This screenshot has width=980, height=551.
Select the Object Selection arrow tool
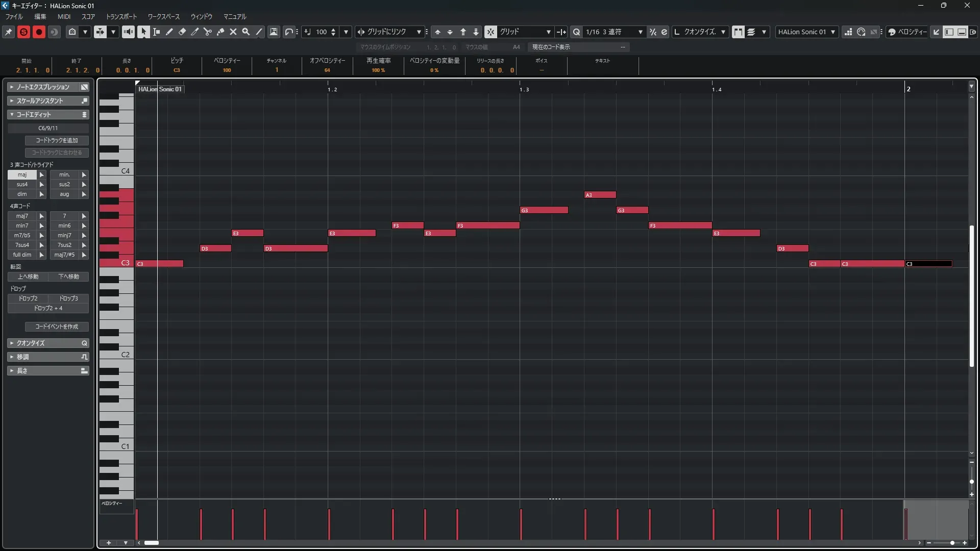(x=143, y=32)
